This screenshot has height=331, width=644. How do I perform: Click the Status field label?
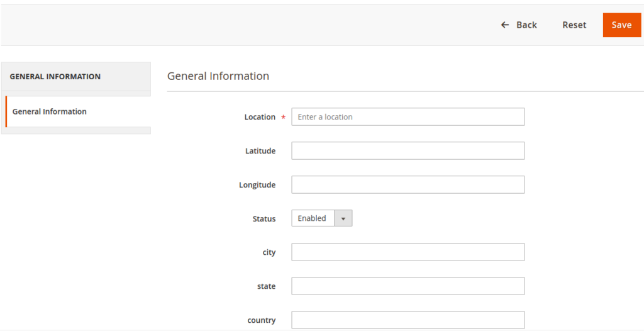(264, 219)
